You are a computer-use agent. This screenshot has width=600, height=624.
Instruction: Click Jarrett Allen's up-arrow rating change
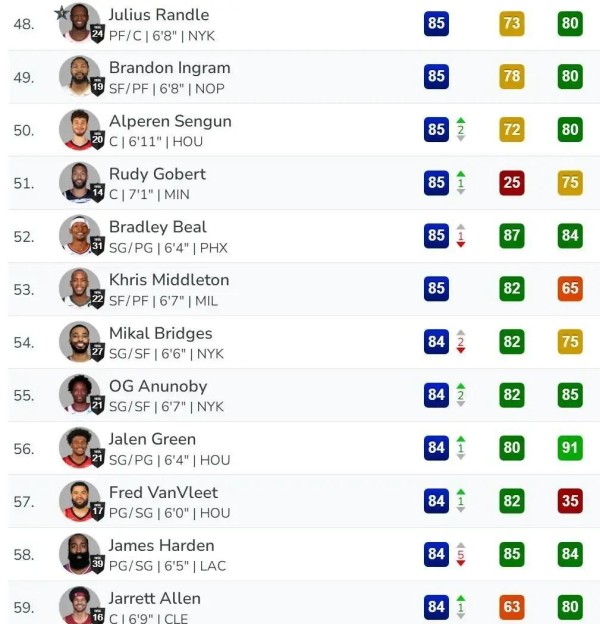(461, 606)
